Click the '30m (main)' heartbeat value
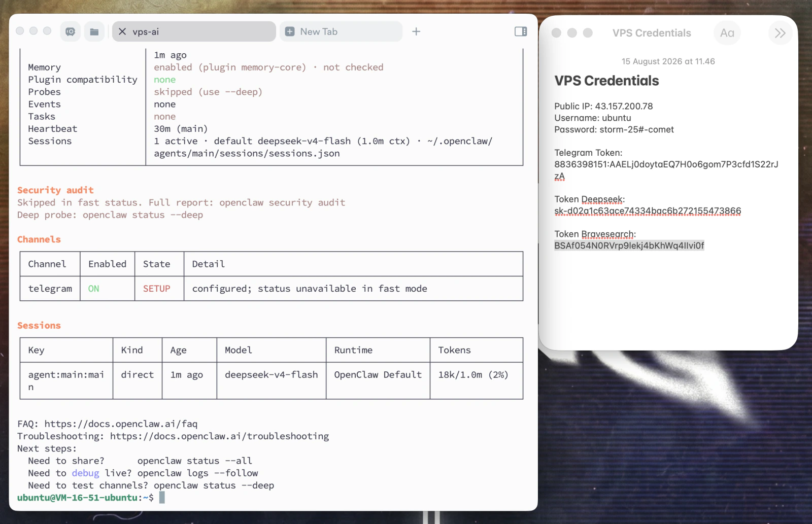Viewport: 812px width, 524px height. (x=181, y=129)
